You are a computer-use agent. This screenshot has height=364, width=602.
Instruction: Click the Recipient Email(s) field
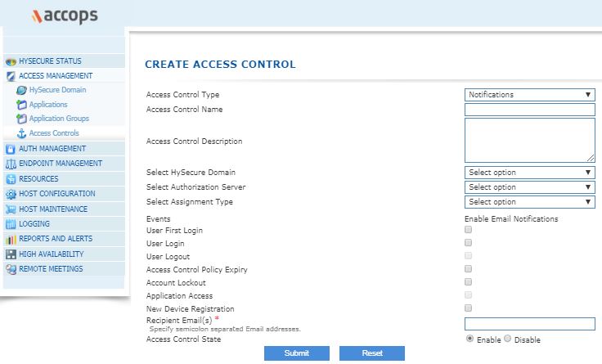pos(529,324)
